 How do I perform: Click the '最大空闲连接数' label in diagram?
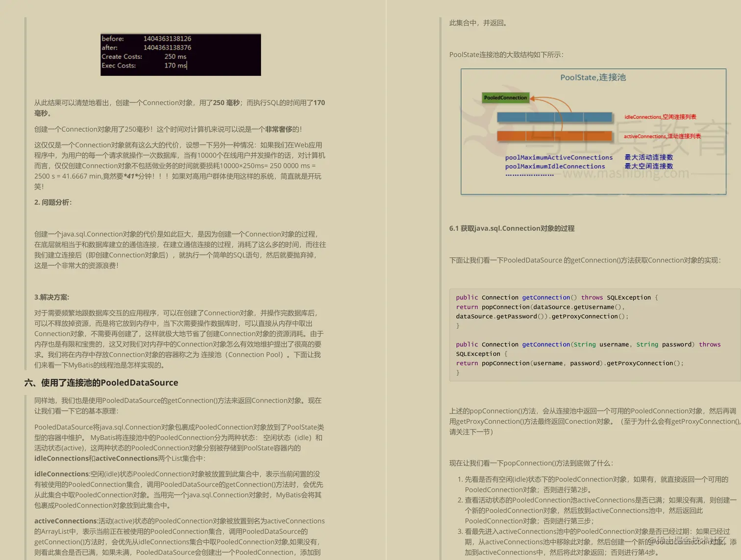click(x=648, y=167)
